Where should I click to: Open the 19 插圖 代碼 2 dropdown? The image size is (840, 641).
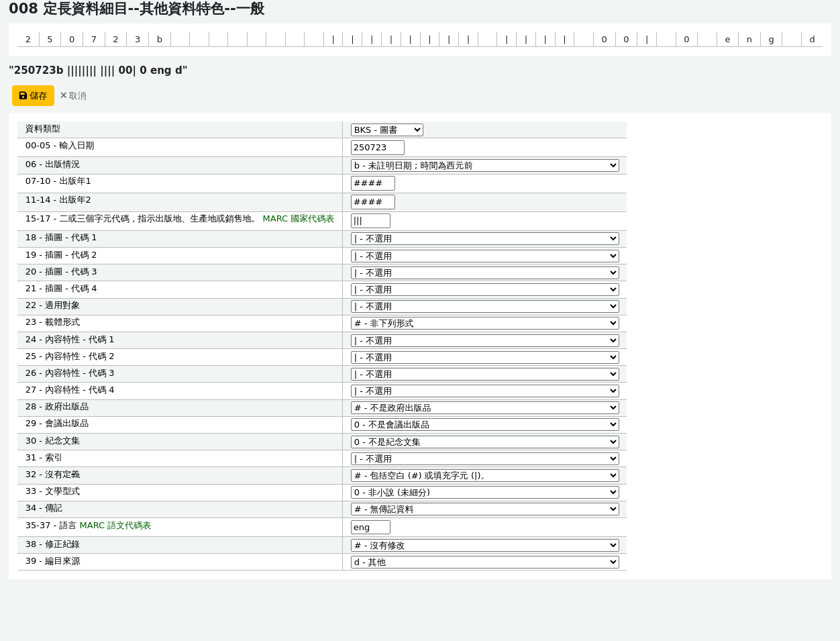(x=485, y=256)
